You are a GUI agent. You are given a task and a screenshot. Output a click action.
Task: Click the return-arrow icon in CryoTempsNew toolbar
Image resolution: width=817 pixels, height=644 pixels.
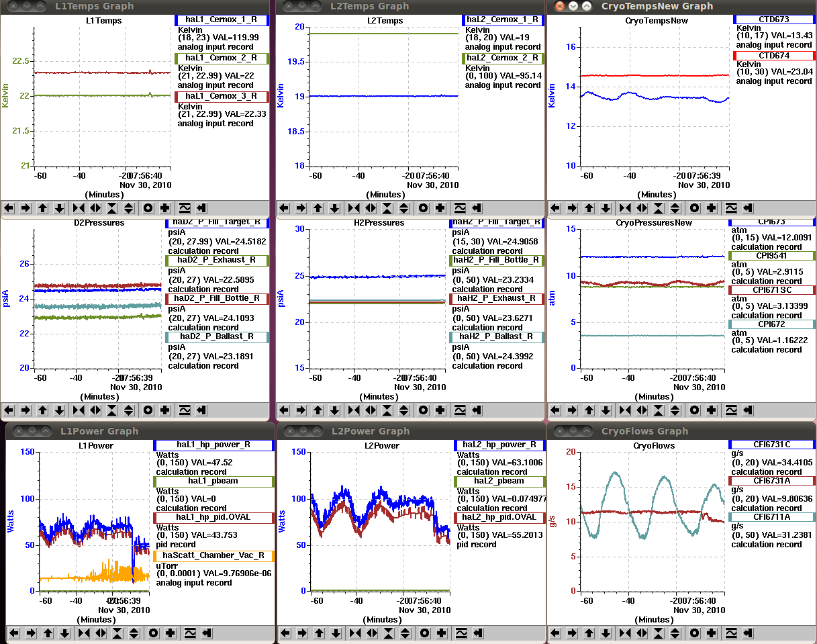[748, 208]
